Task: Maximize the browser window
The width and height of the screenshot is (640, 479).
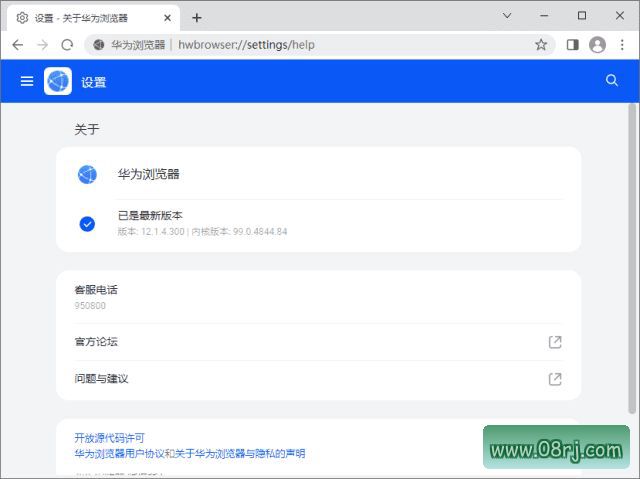Action: pyautogui.click(x=582, y=16)
